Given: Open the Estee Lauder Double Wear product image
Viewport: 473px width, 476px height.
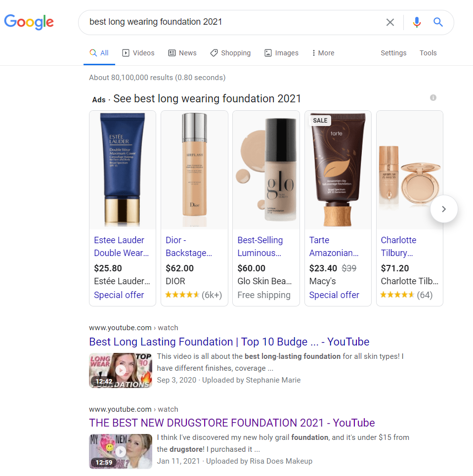Looking at the screenshot, I should click(123, 170).
